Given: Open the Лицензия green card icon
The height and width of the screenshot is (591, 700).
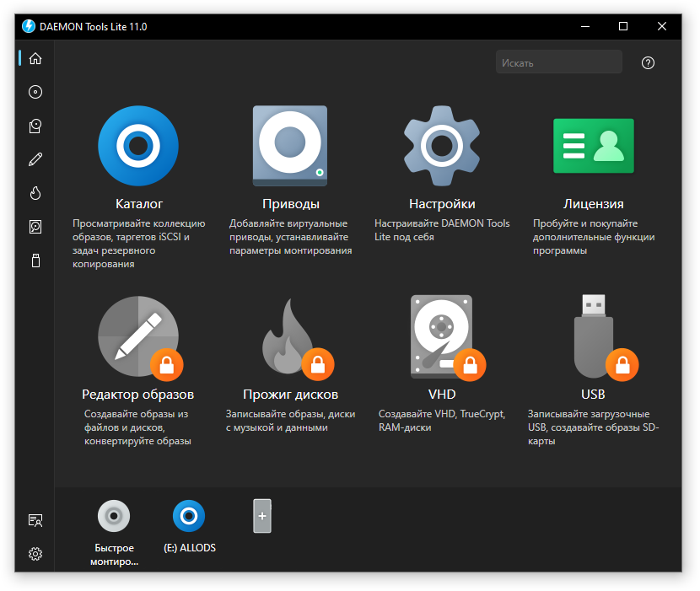Looking at the screenshot, I should coord(593,146).
